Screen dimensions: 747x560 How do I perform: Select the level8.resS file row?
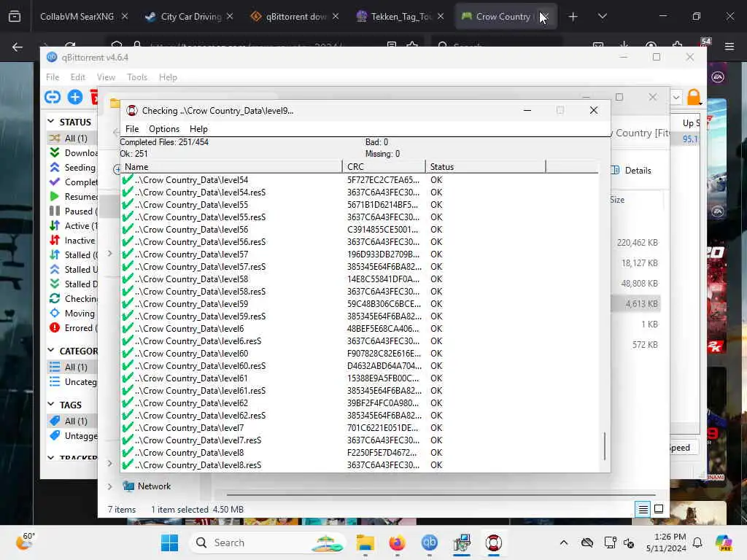point(360,464)
